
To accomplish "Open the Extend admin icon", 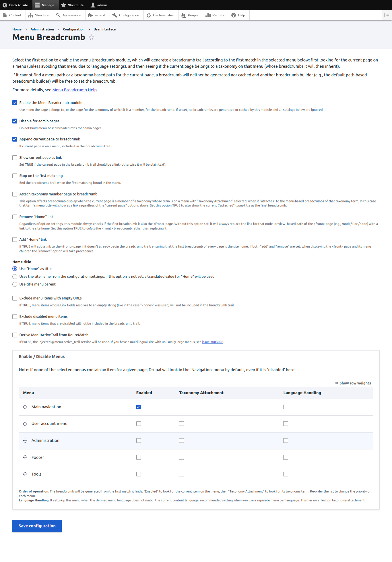I will click(x=90, y=15).
